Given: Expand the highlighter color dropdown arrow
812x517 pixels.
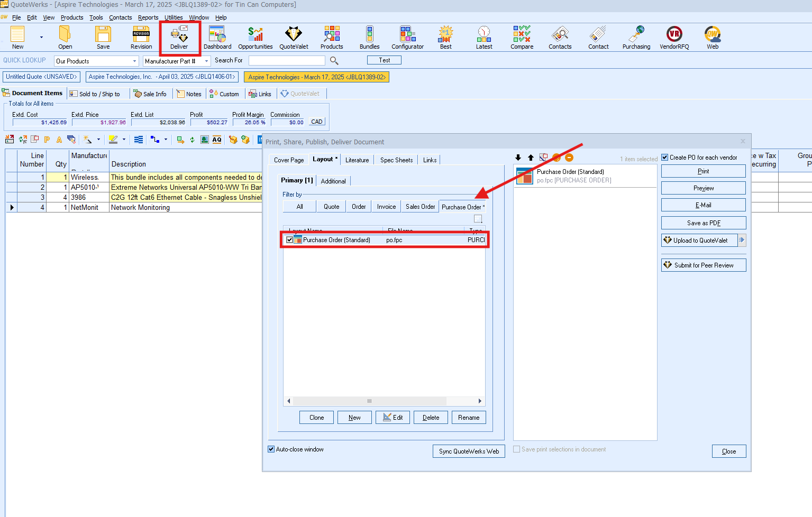Looking at the screenshot, I should 124,140.
